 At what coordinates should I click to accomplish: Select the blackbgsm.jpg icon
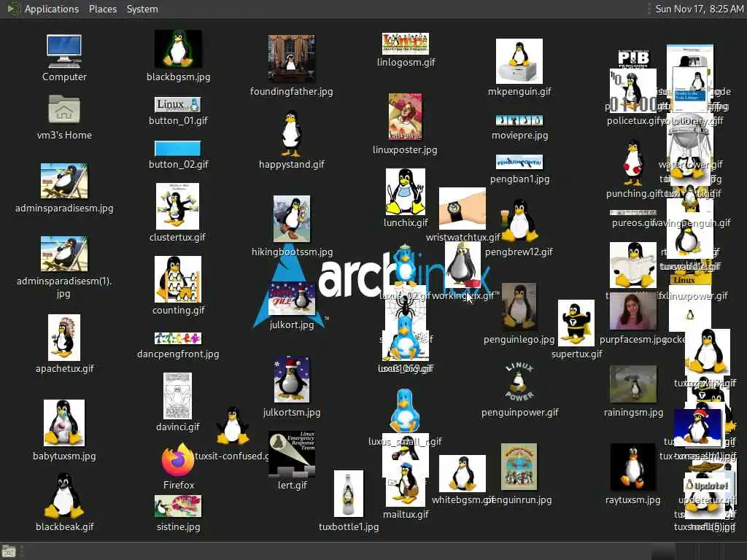point(178,49)
